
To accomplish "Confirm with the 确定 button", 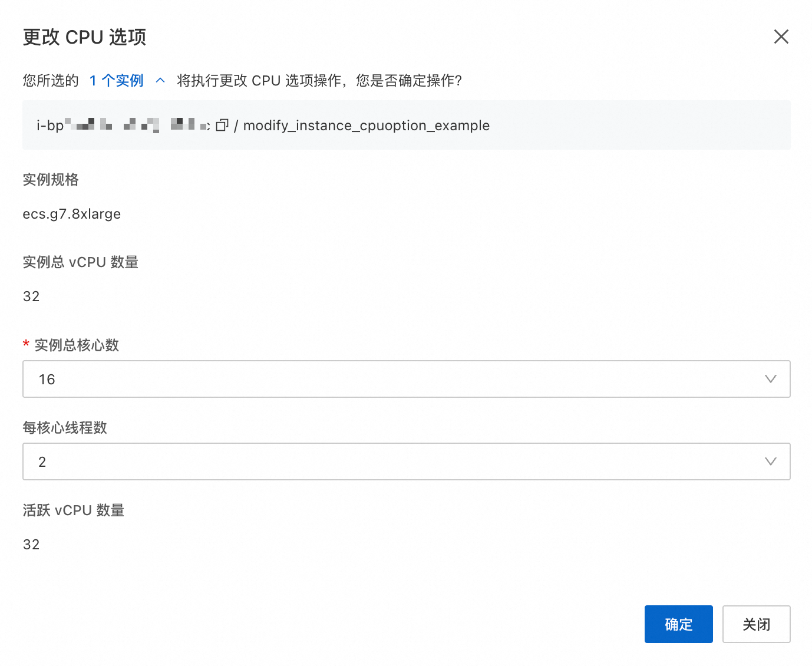I will click(678, 624).
